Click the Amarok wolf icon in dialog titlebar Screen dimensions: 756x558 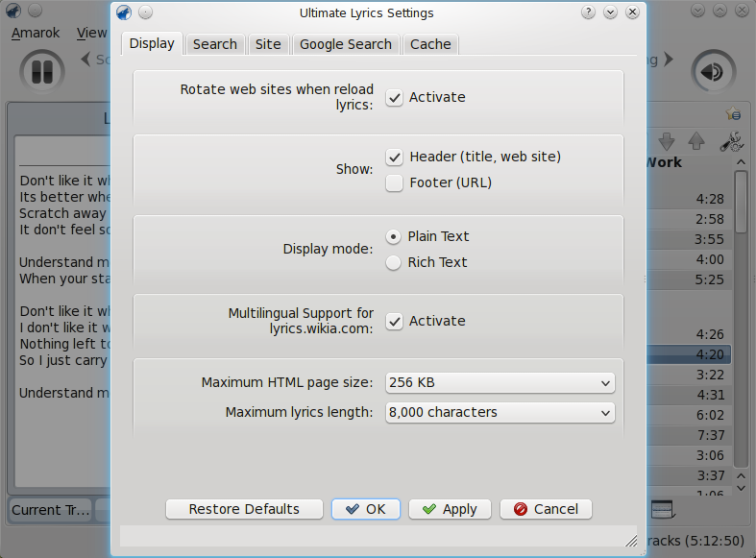click(124, 12)
